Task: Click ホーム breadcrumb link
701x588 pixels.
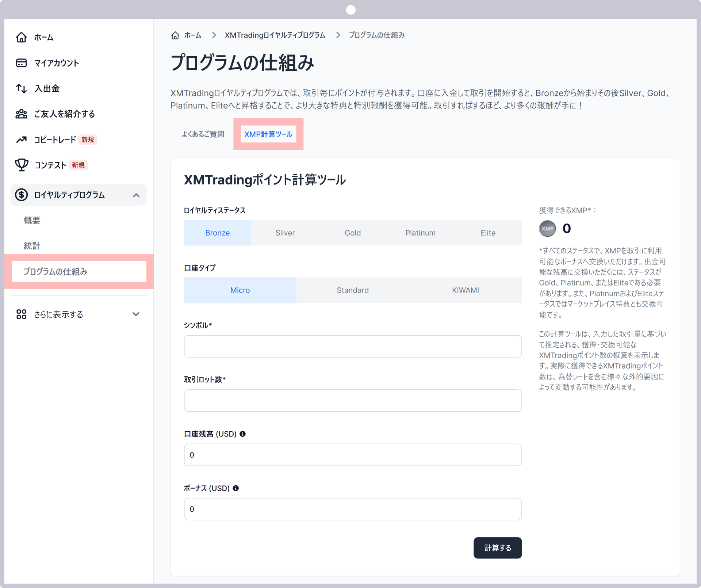Action: [193, 35]
